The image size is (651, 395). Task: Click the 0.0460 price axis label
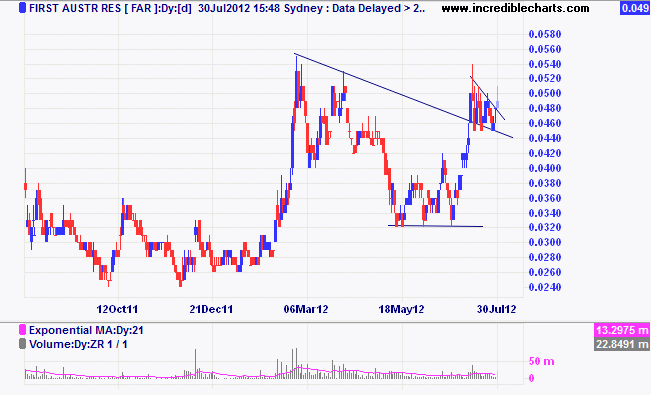click(x=545, y=123)
